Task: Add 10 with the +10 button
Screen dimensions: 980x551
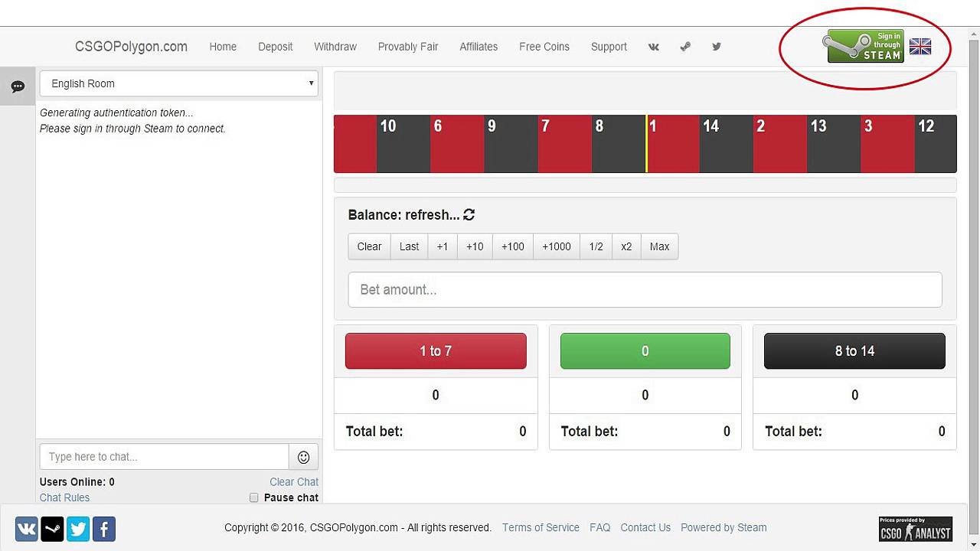Action: [475, 246]
